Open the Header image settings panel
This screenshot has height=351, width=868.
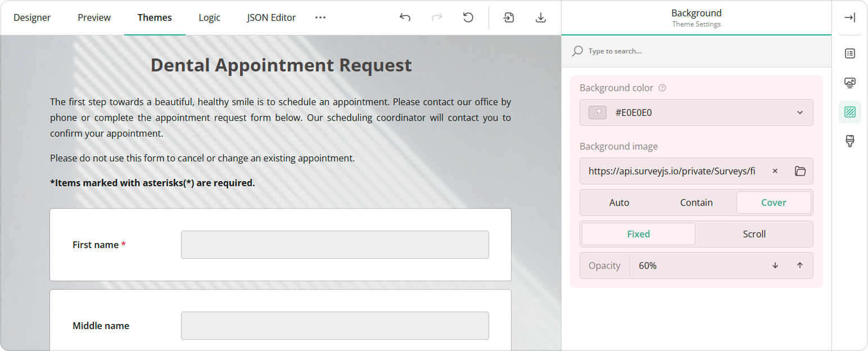849,83
